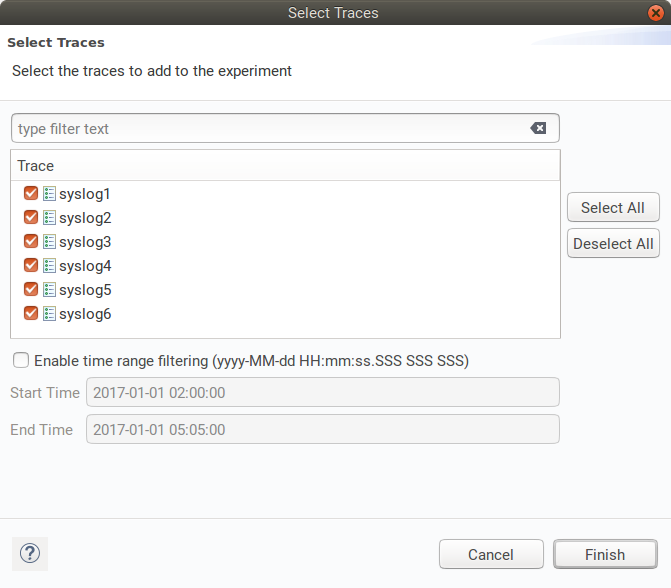Focus the type filter text field
The height and width of the screenshot is (588, 671).
[x=270, y=128]
